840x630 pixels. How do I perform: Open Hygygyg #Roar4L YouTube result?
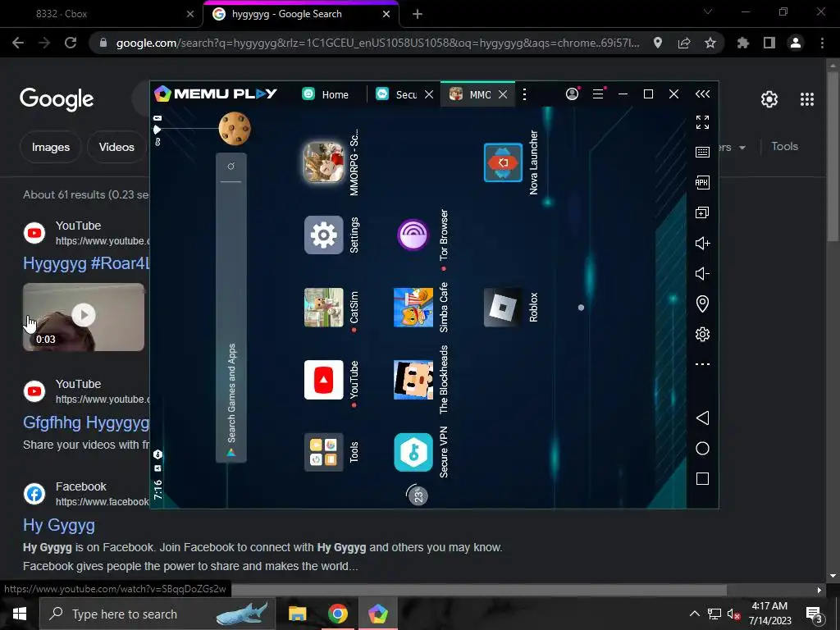click(x=86, y=263)
